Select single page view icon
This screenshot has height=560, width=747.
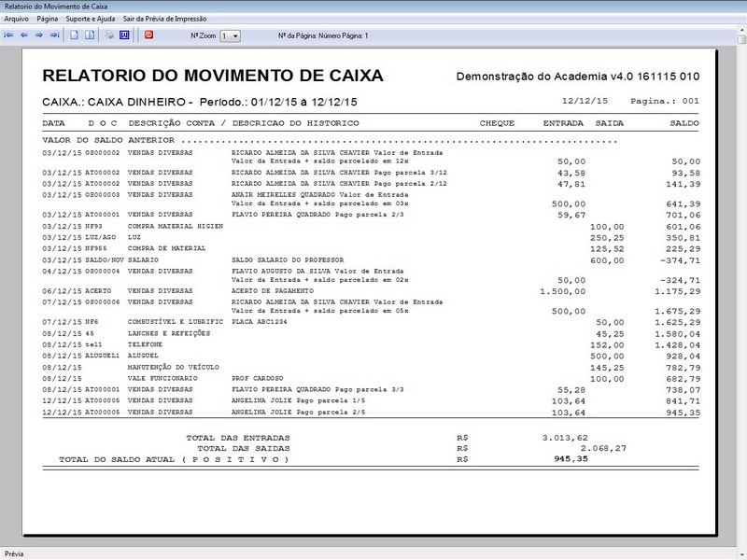coord(75,35)
